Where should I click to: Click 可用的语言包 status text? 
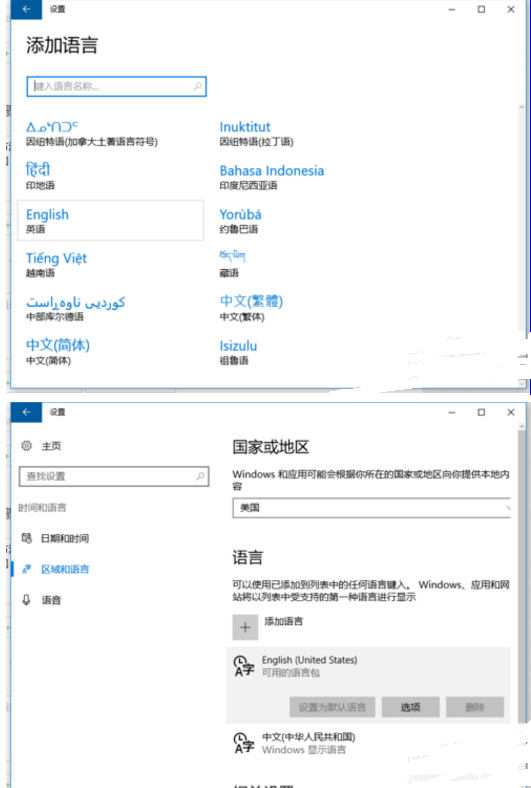[291, 672]
